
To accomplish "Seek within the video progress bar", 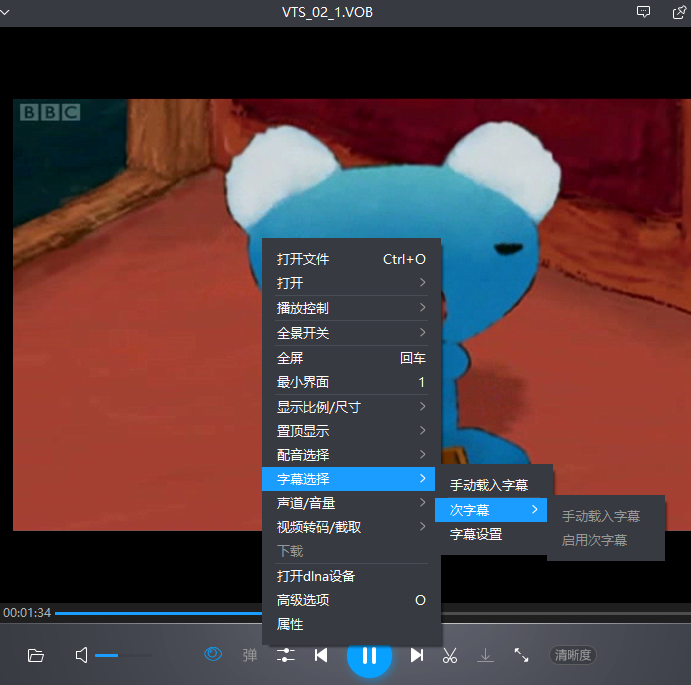I will (372, 613).
